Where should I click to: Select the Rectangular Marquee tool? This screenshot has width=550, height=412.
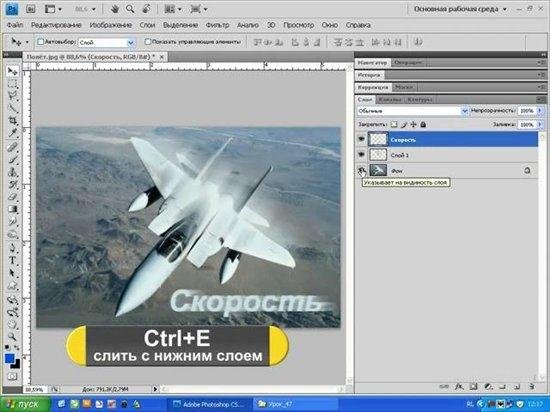pos(12,84)
